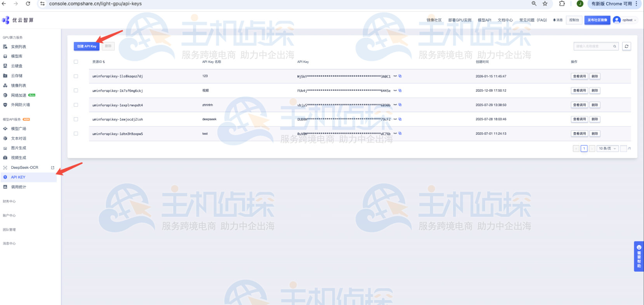The width and height of the screenshot is (644, 305).
Task: Click 删除 for key named test
Action: pos(595,133)
